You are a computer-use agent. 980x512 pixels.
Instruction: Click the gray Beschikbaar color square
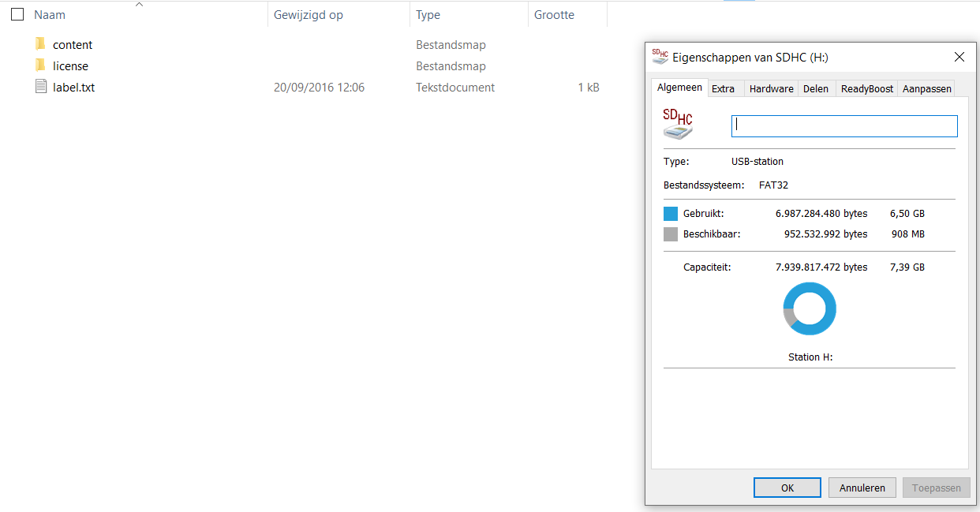point(671,234)
